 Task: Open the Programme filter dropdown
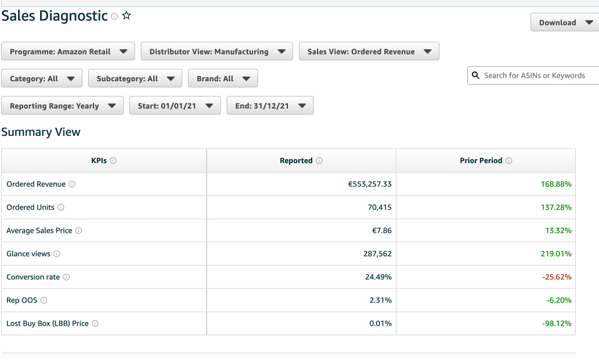68,51
